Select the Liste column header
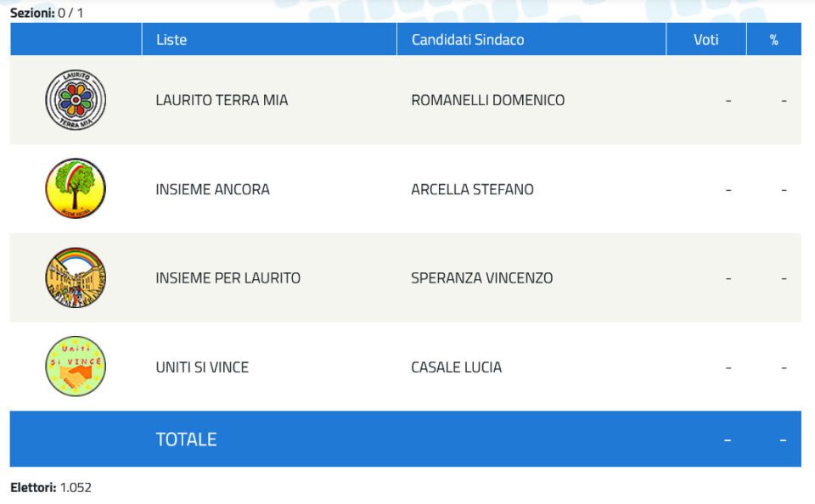Viewport: 815px width, 504px height. click(171, 40)
